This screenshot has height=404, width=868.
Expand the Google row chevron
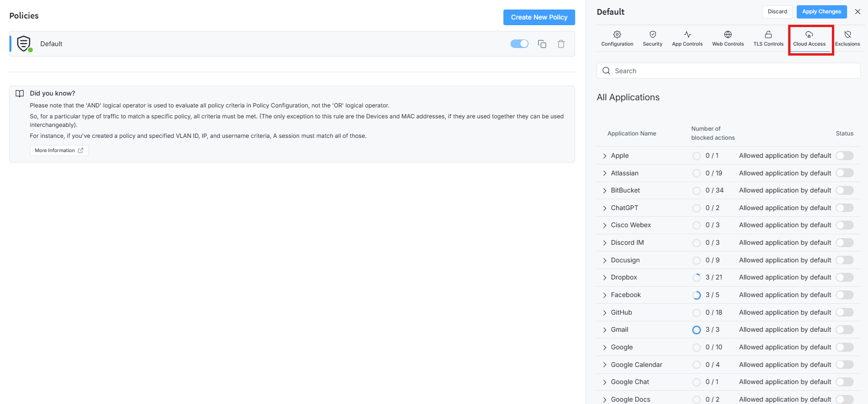tap(605, 347)
